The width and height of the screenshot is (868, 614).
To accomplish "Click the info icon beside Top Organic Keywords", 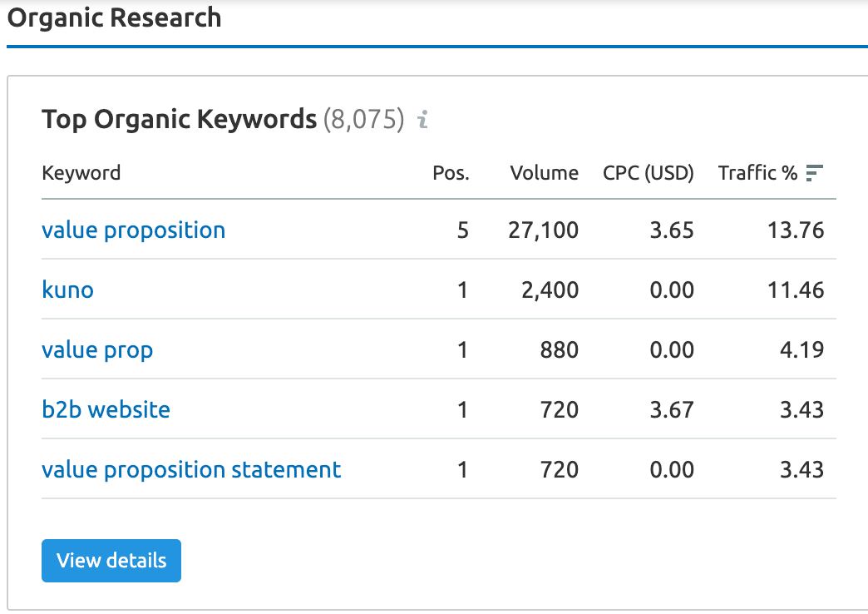I will coord(422,121).
